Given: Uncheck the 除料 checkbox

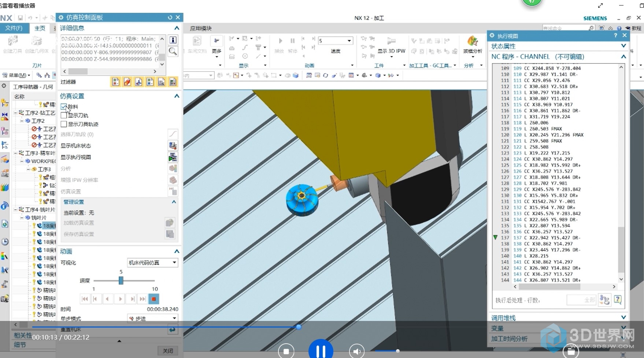Looking at the screenshot, I should point(64,106).
